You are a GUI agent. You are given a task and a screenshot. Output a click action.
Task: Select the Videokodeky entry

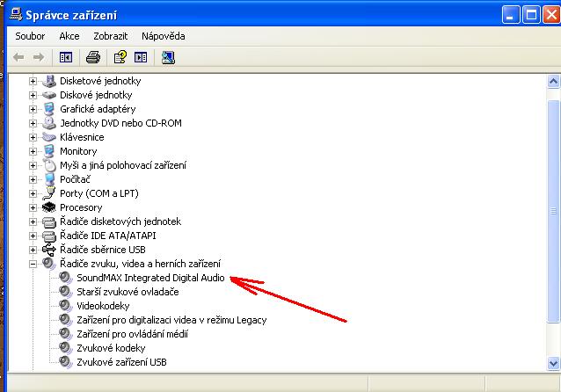tap(103, 306)
